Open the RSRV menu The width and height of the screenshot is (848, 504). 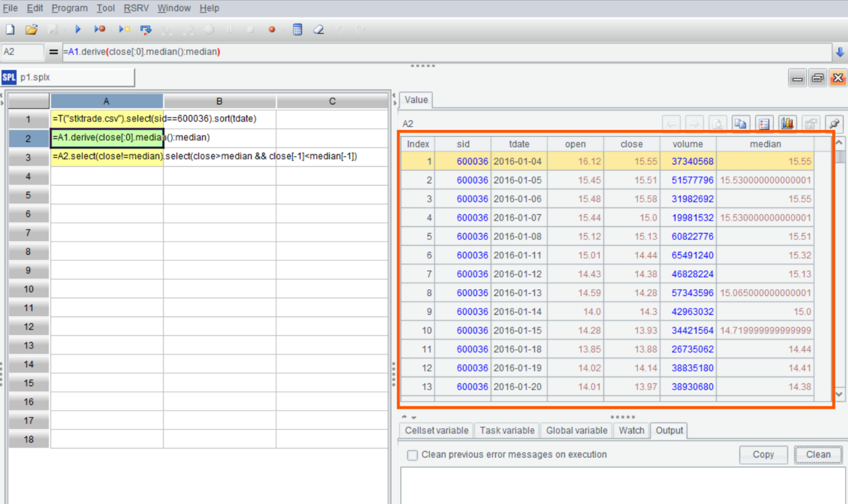point(136,8)
